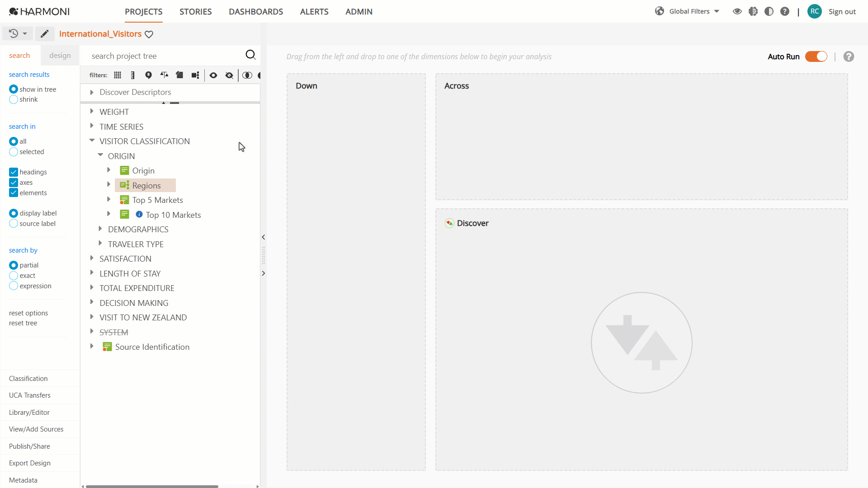Click the horizontal scrollbar under the tree
Viewport: 868px width, 488px height.
[x=152, y=486]
